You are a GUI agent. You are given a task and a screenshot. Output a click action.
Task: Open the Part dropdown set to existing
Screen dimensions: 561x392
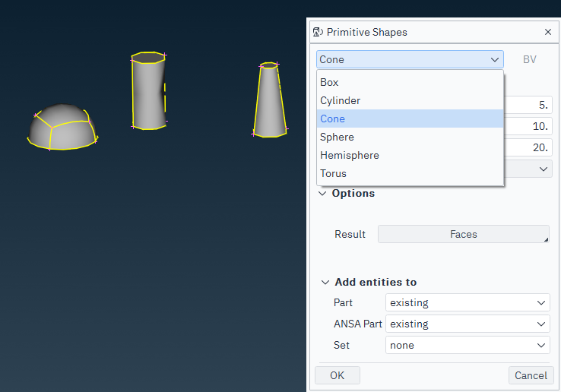[467, 302]
